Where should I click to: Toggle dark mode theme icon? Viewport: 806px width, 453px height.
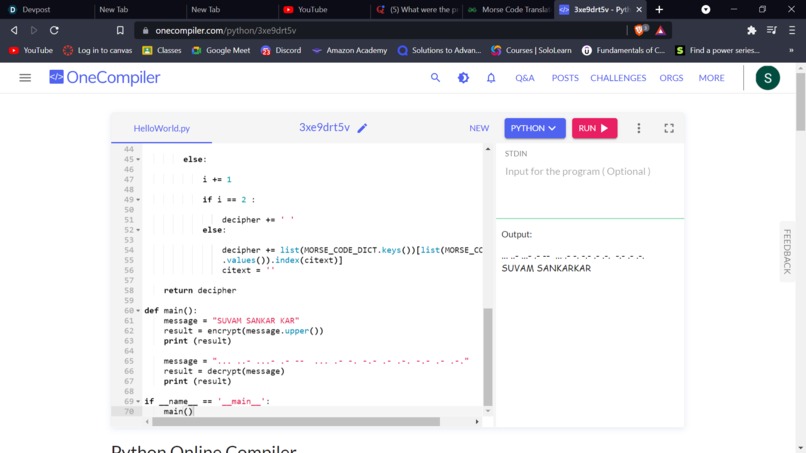[463, 78]
